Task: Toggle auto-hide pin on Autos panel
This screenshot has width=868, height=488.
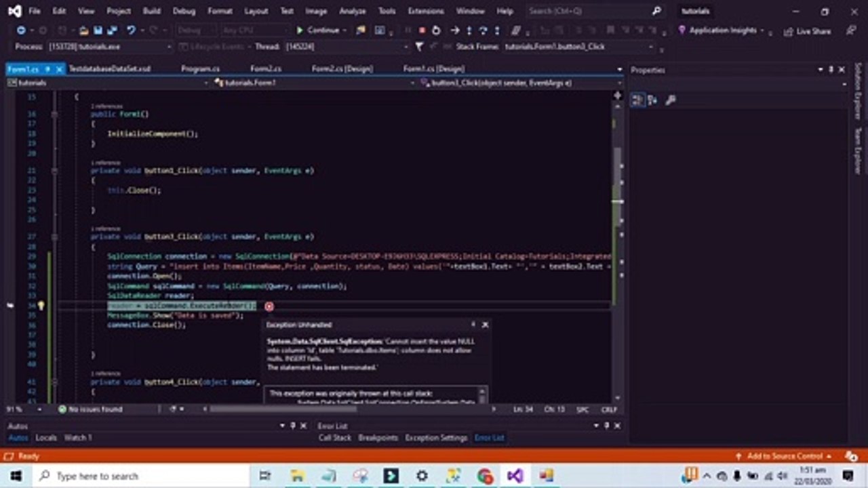Action: click(x=293, y=426)
